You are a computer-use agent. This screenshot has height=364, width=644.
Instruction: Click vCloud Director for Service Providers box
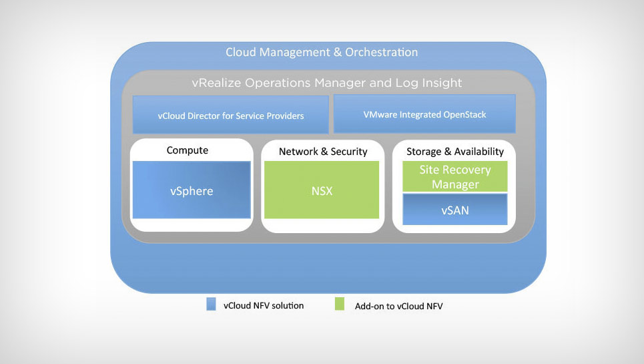click(231, 115)
